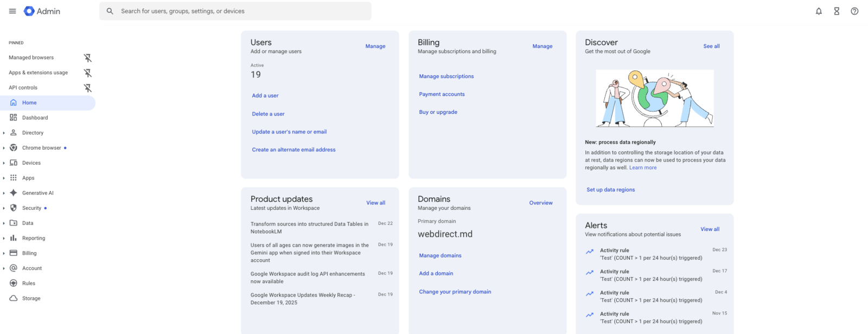Expand the Generative AI section arrow
The height and width of the screenshot is (334, 868).
tap(4, 193)
